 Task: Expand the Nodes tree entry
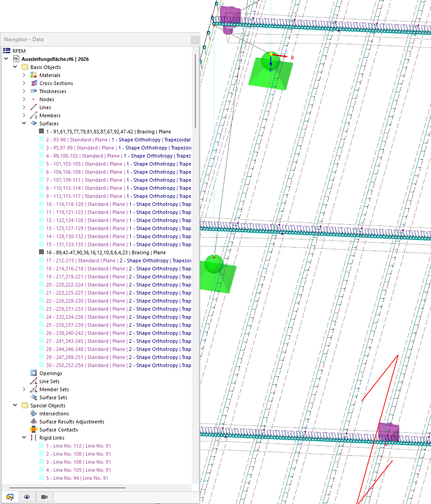point(24,99)
